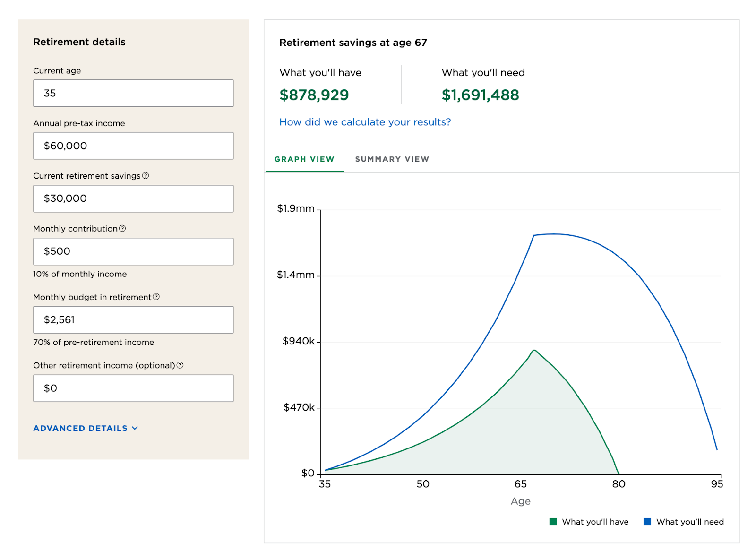Image resolution: width=756 pixels, height=551 pixels.
Task: Select the Other retirement income field
Action: [133, 388]
